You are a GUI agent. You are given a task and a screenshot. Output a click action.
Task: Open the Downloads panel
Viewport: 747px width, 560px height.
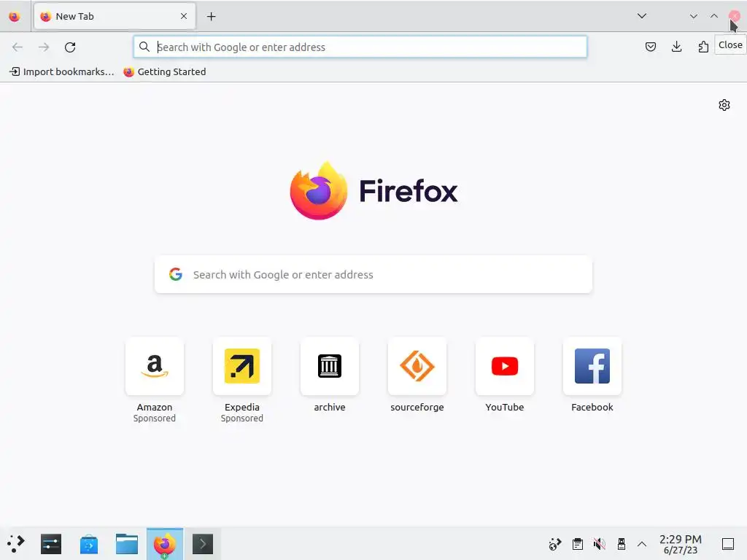click(x=676, y=47)
